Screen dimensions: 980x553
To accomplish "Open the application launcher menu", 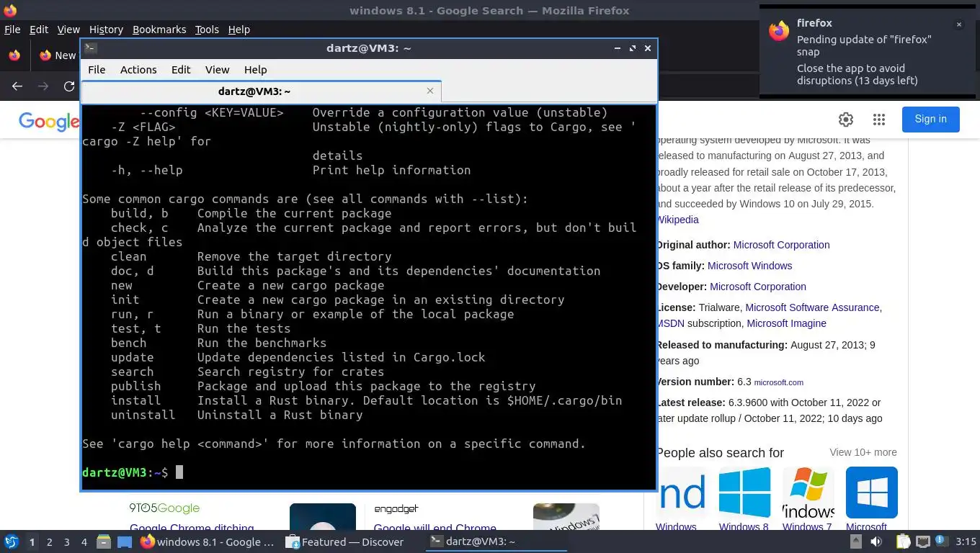I will [12, 541].
